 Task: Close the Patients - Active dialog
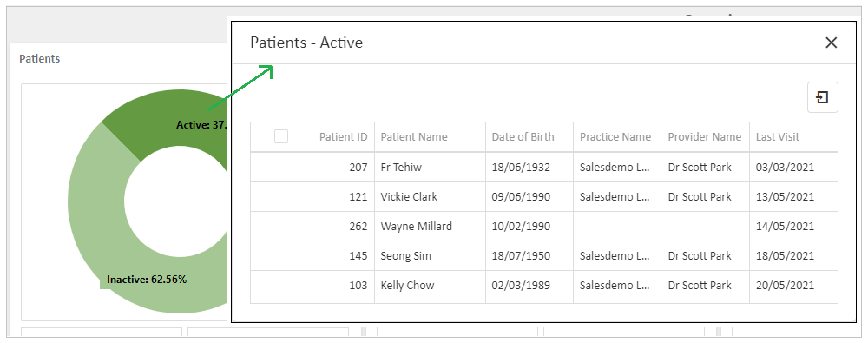(831, 43)
